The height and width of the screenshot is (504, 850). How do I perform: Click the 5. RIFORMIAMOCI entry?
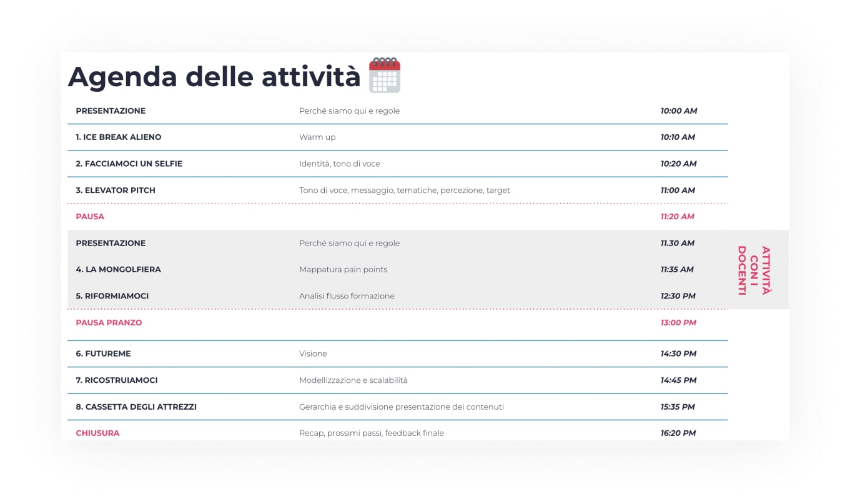(112, 296)
